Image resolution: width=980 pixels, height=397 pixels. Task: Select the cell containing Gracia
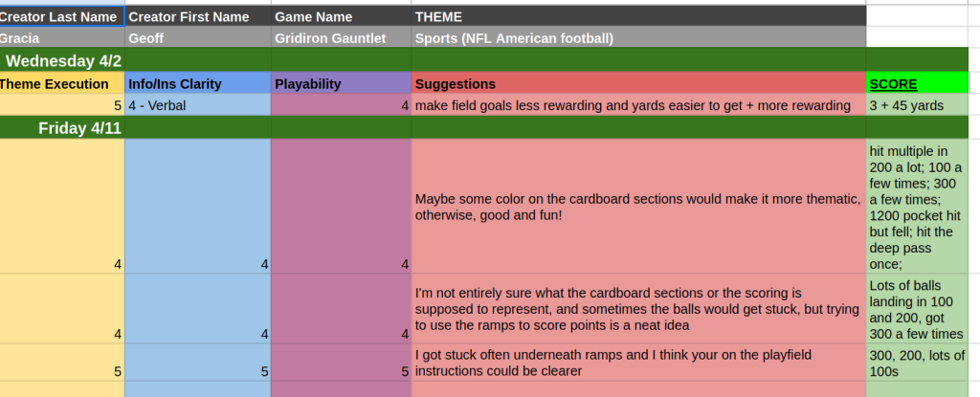(x=60, y=38)
